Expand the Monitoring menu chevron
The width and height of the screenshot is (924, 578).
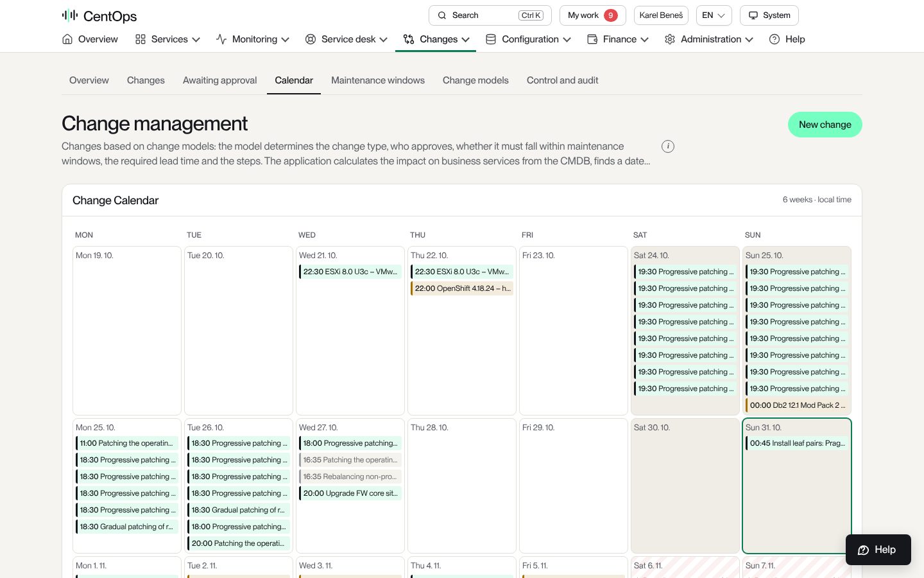(x=286, y=39)
